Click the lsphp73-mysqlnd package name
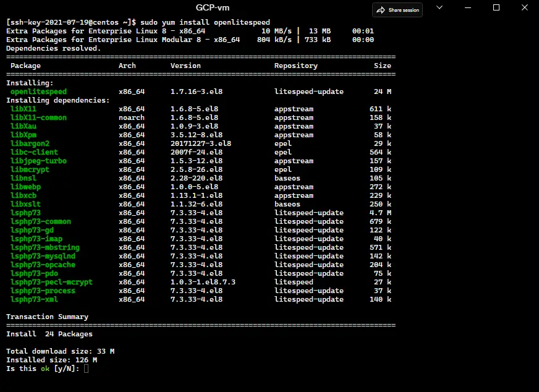 point(43,256)
